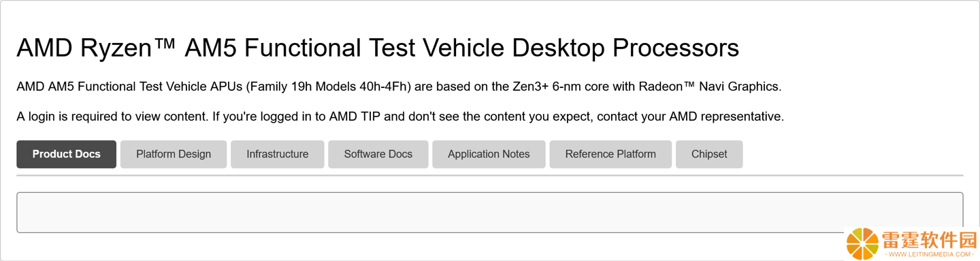Switch to the Chipset tab
The height and width of the screenshot is (261, 980).
point(709,154)
